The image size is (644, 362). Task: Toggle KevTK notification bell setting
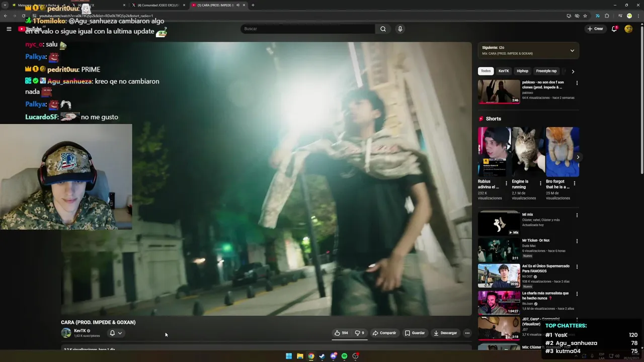coord(112,333)
